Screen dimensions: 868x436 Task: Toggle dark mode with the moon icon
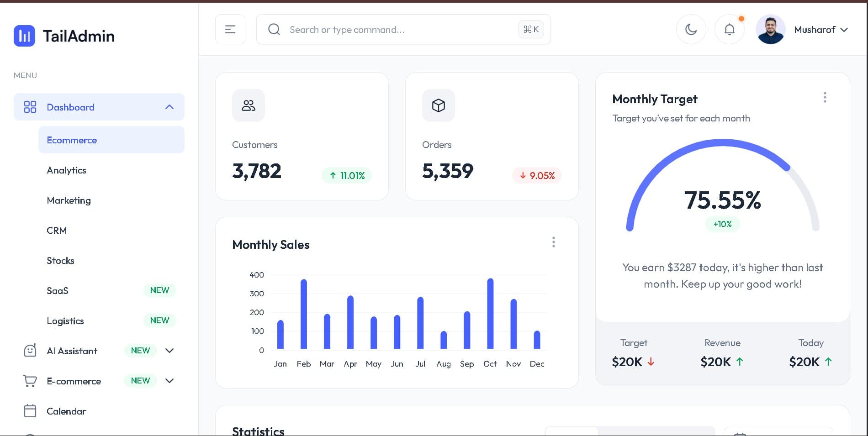click(691, 29)
